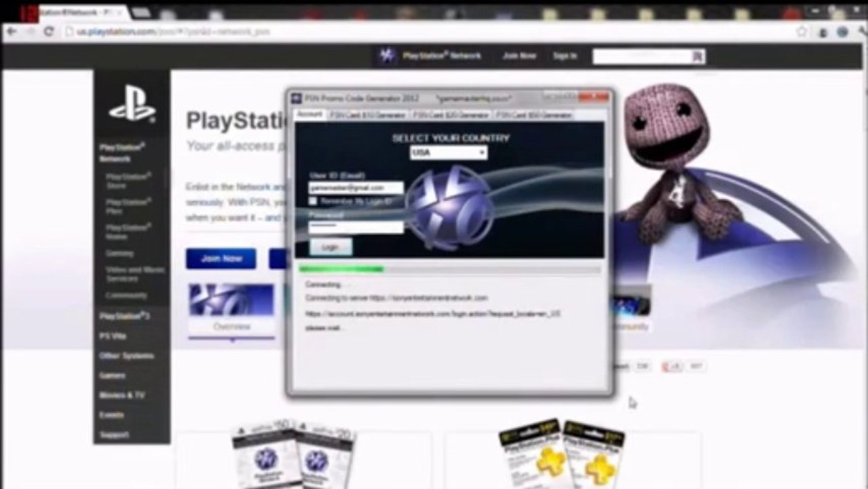Click the blue Join Now button

click(221, 258)
